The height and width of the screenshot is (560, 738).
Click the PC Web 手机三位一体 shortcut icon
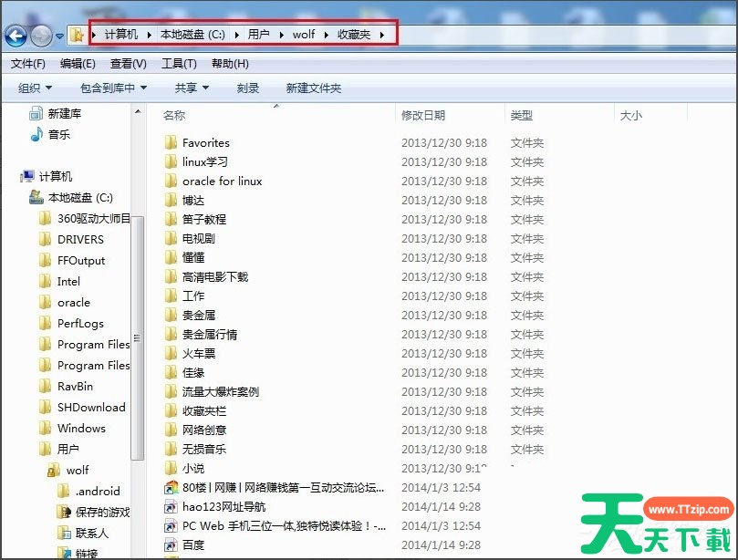coord(171,525)
